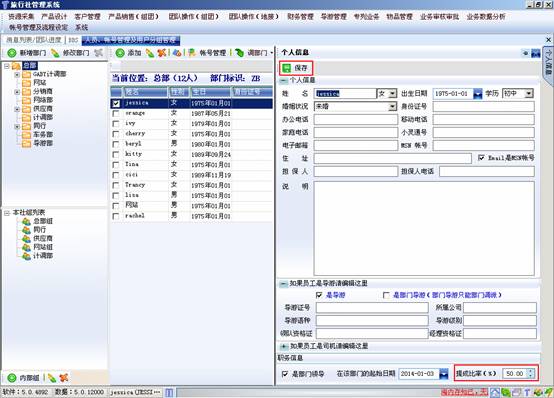The width and height of the screenshot is (554, 398).
Task: Open the 系统 menu
Action: tap(82, 27)
